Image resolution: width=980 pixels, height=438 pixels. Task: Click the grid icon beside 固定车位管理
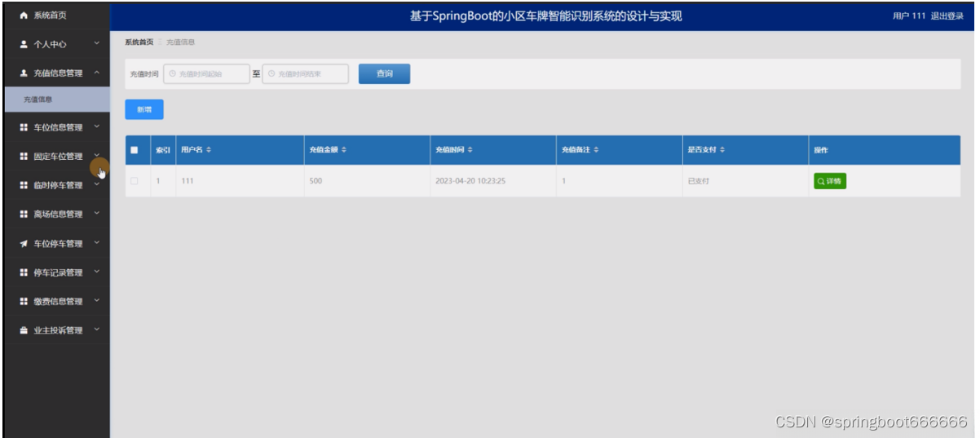(24, 157)
